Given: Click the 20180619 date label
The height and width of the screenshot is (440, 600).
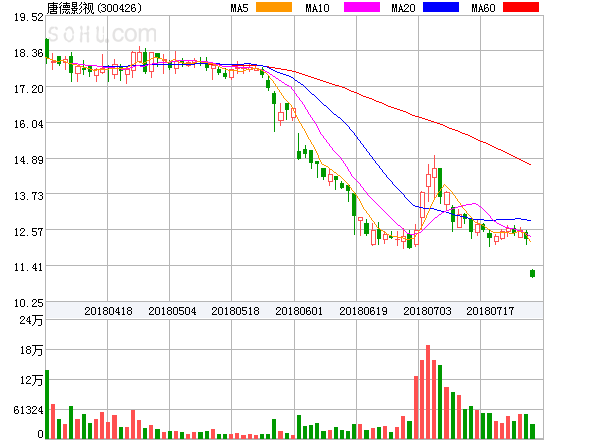Looking at the screenshot, I should pos(363,311).
